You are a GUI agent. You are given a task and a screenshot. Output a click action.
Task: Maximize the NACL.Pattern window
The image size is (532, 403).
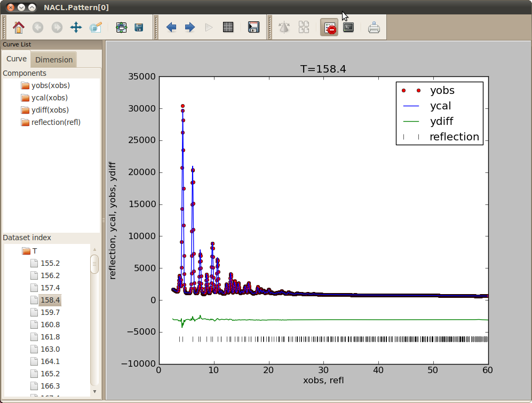click(32, 7)
